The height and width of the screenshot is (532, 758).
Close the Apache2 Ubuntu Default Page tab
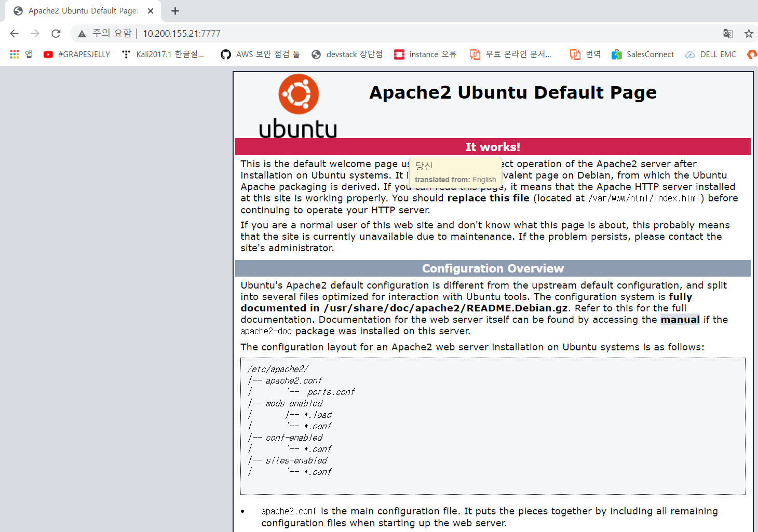pos(151,11)
